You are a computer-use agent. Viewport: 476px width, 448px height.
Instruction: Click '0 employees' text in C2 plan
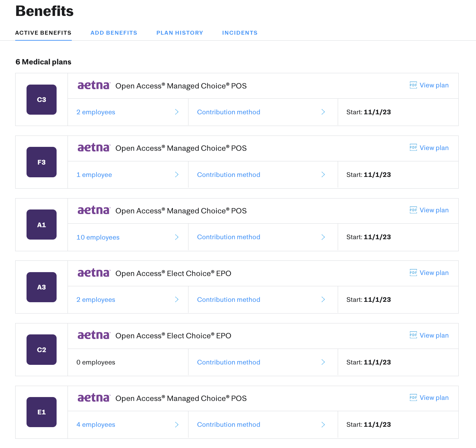(96, 362)
